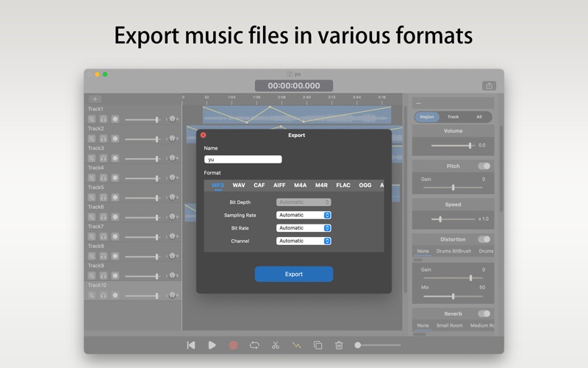Select the M4R format tab

pos(321,185)
